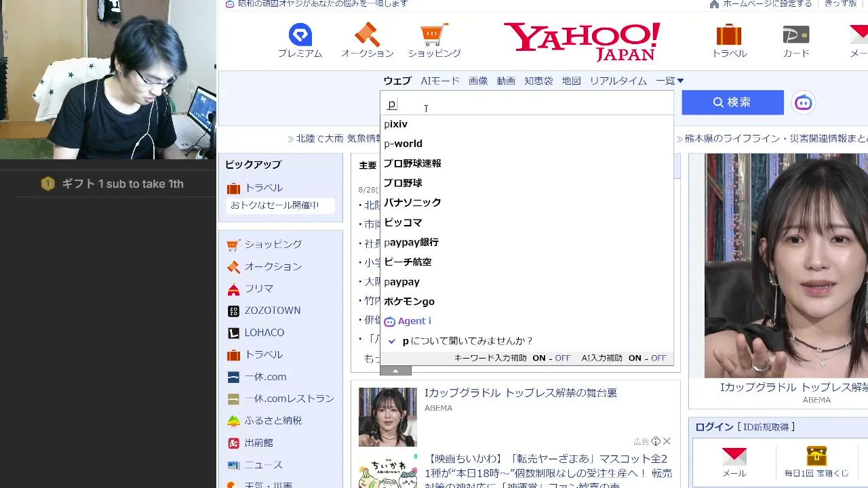The width and height of the screenshot is (868, 488).
Task: Click the ショッピング sidebar cart icon
Action: coord(234,245)
